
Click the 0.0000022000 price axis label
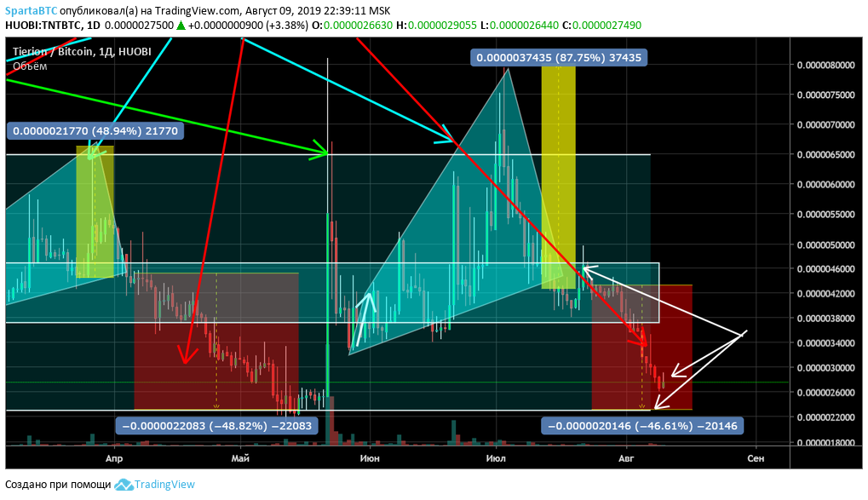pyautogui.click(x=825, y=417)
